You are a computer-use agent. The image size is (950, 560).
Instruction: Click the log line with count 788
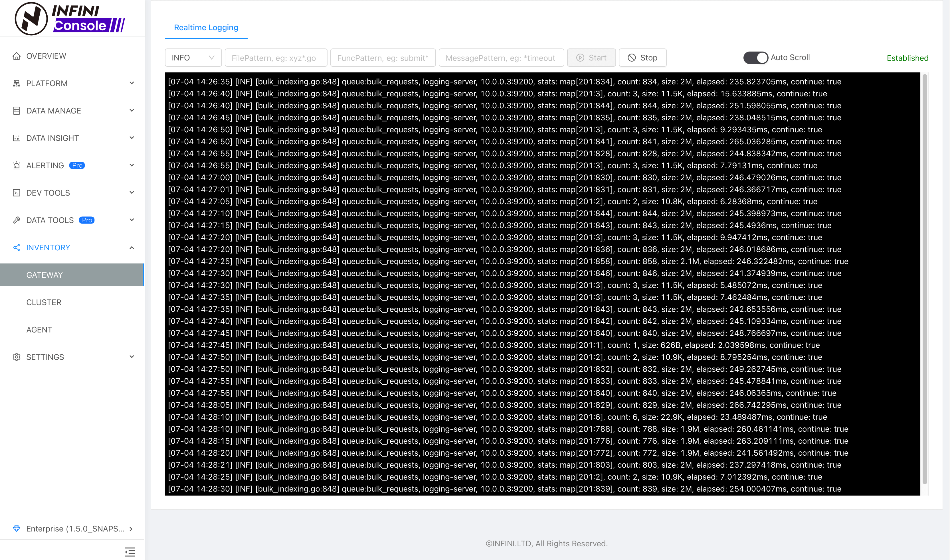[x=508, y=429]
